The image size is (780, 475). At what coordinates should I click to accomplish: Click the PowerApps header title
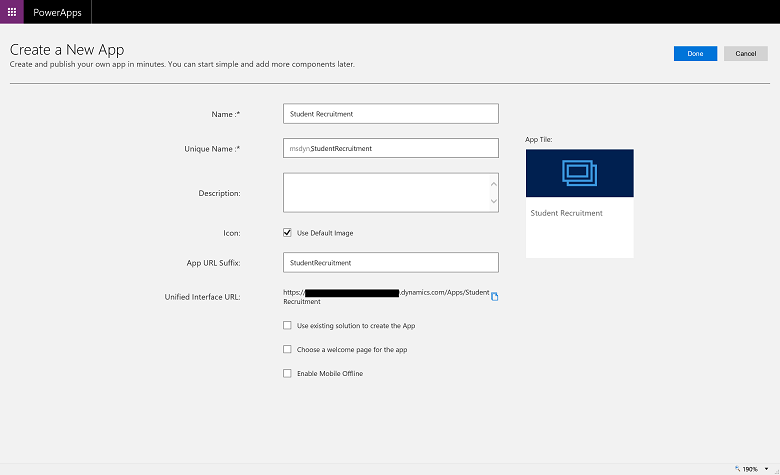(57, 11)
